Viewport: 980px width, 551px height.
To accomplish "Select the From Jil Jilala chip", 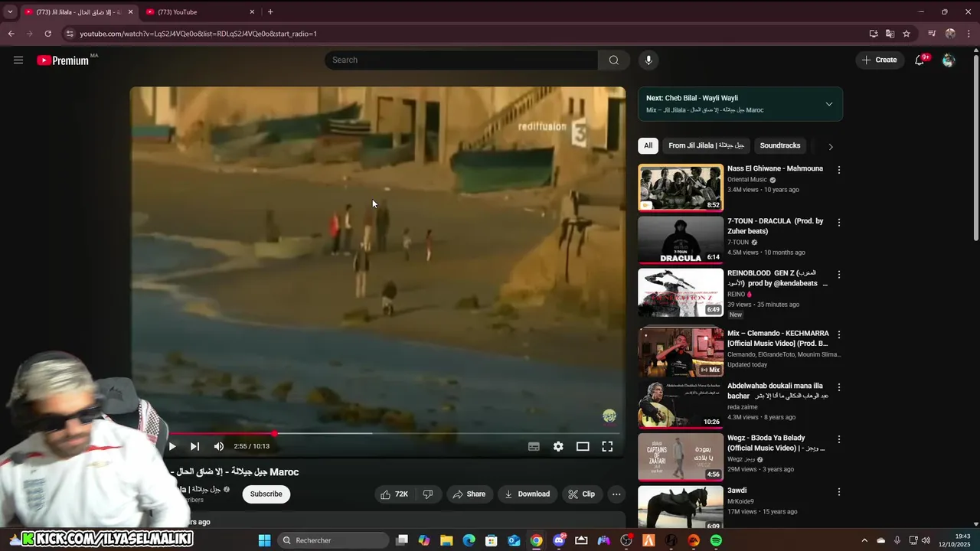I will [x=706, y=145].
